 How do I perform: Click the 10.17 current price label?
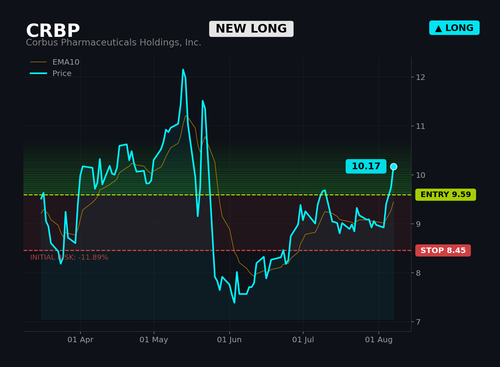click(366, 166)
